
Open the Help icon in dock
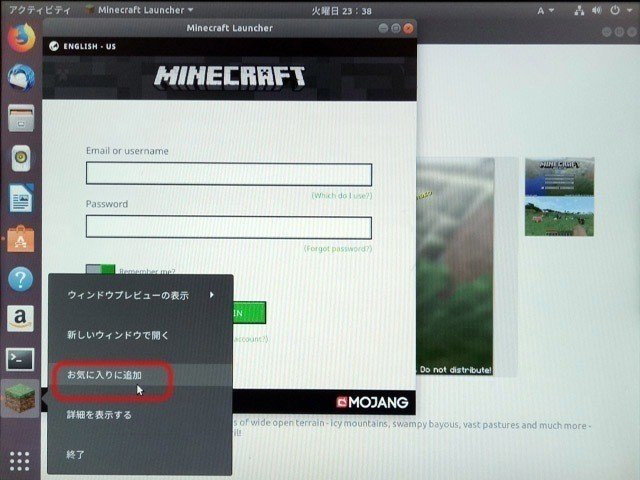click(20, 279)
